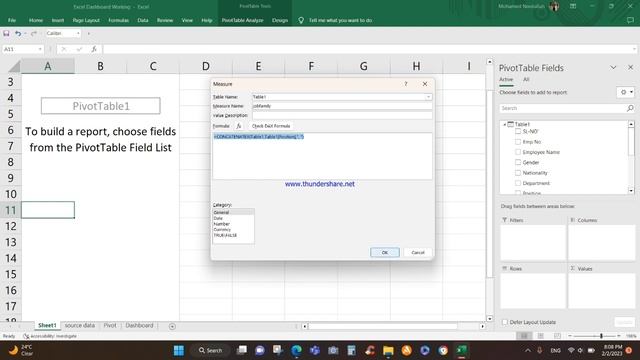
Task: Open the Dashboard sheet tab
Action: click(140, 325)
